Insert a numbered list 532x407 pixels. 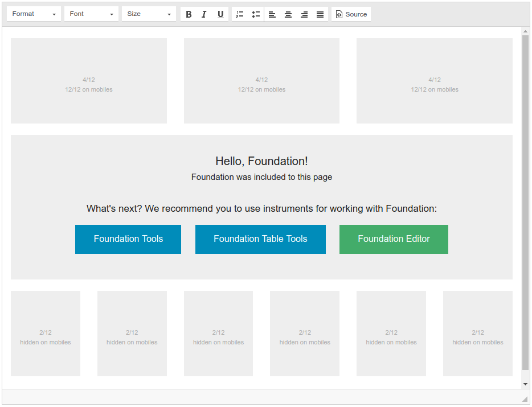point(240,14)
